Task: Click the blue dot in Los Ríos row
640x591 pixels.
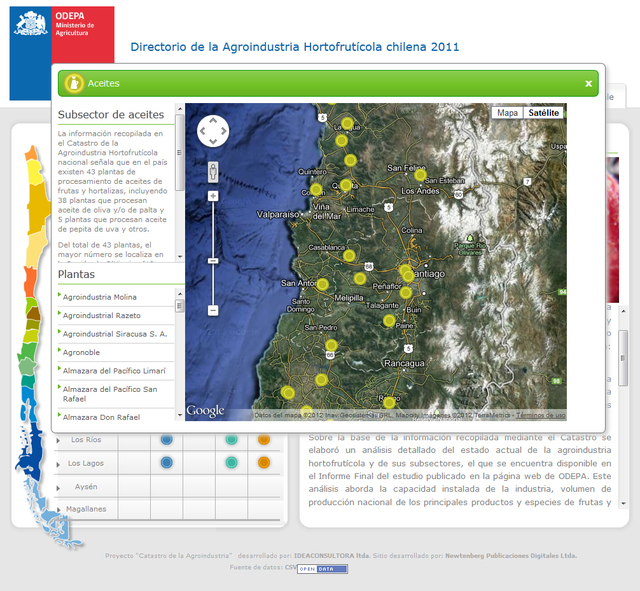Action: 167,440
